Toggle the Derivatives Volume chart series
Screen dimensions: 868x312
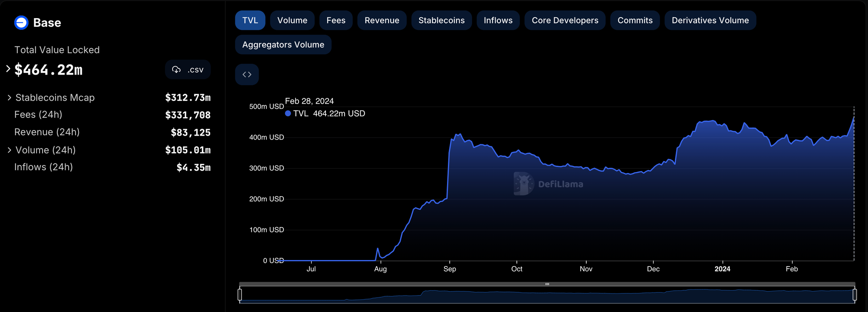(x=710, y=20)
